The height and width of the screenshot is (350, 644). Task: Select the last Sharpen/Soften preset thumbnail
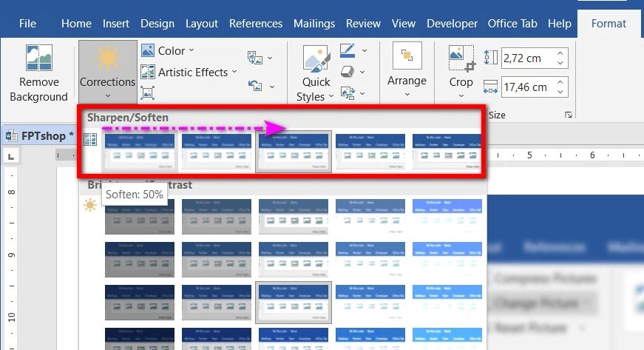(x=446, y=152)
